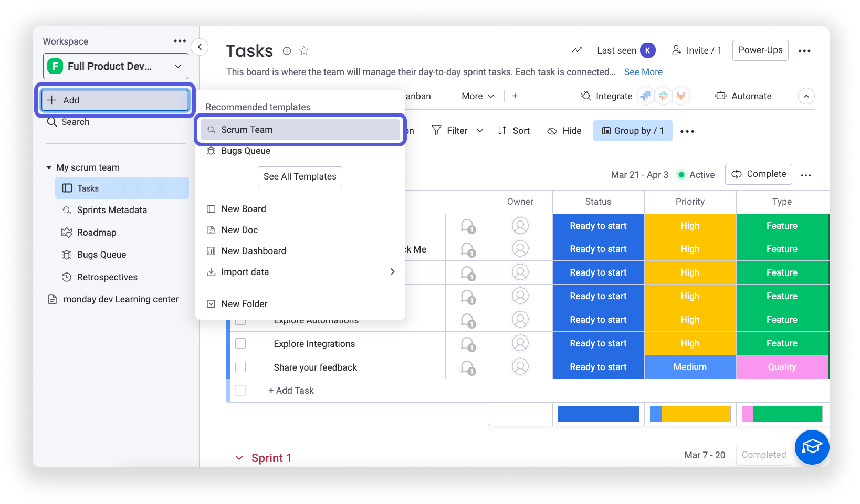Screen dimensions: 860x504
Task: Click the GitLab integration icon
Action: (x=681, y=96)
